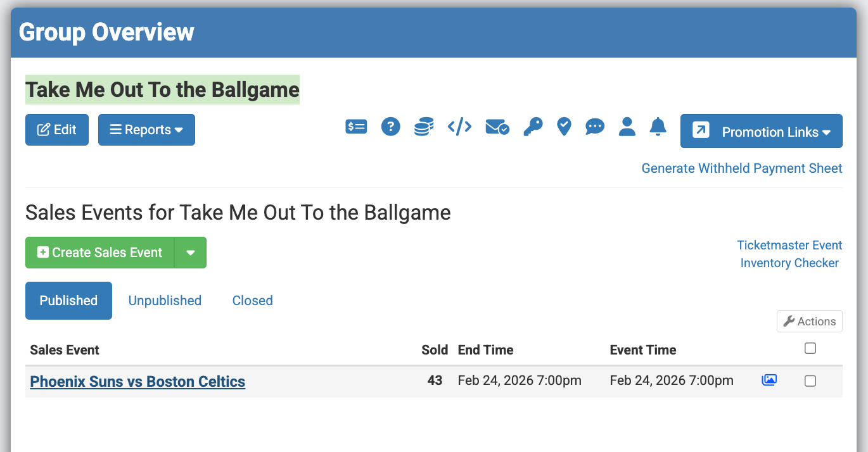Expand the Reports dropdown
This screenshot has height=452, width=868.
pos(146,130)
